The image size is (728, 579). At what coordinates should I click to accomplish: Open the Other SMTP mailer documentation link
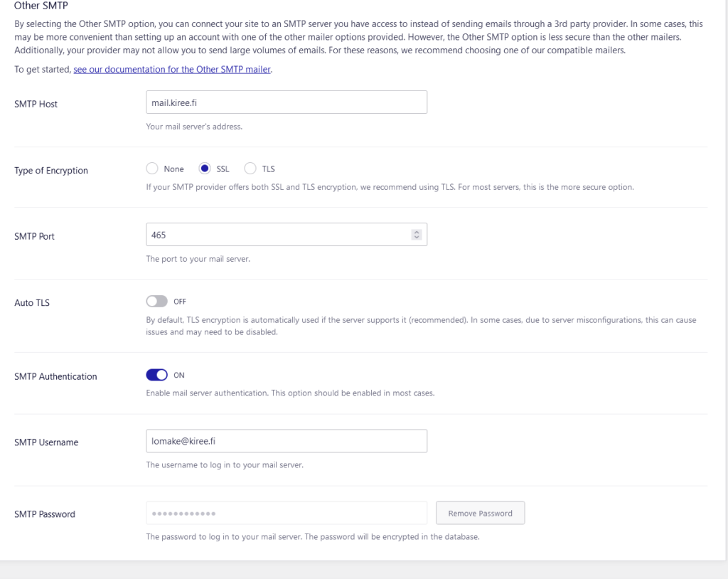pos(172,70)
